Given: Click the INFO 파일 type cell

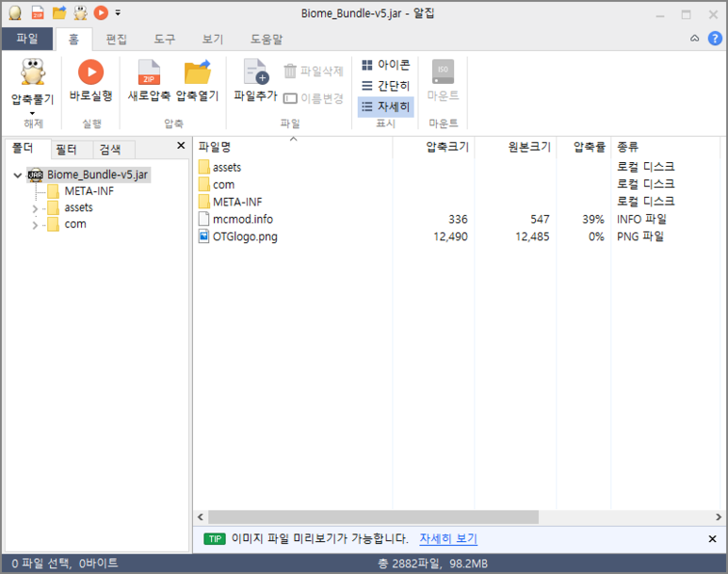Looking at the screenshot, I should click(641, 220).
